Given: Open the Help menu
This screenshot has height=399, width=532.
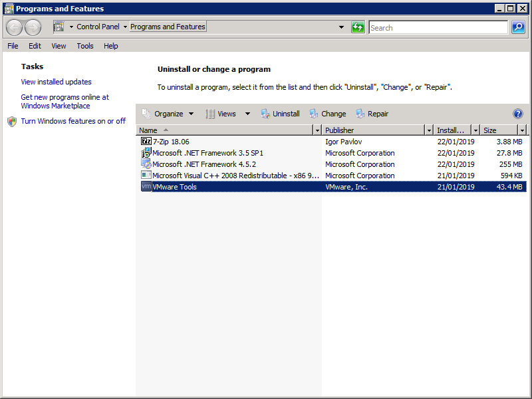Looking at the screenshot, I should [110, 46].
